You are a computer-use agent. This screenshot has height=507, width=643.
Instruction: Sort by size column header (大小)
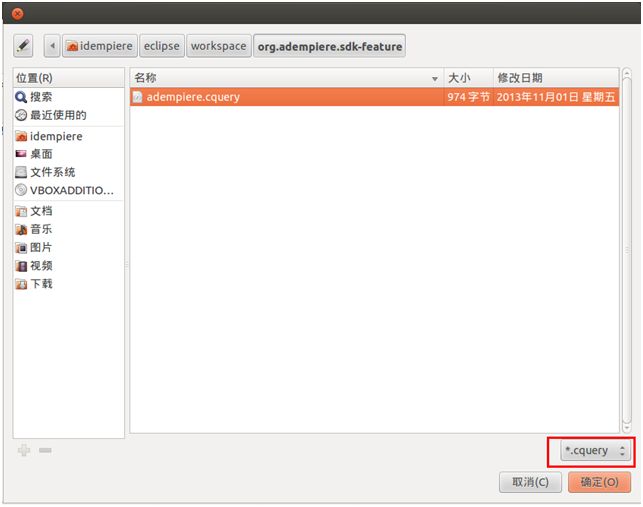click(x=468, y=78)
